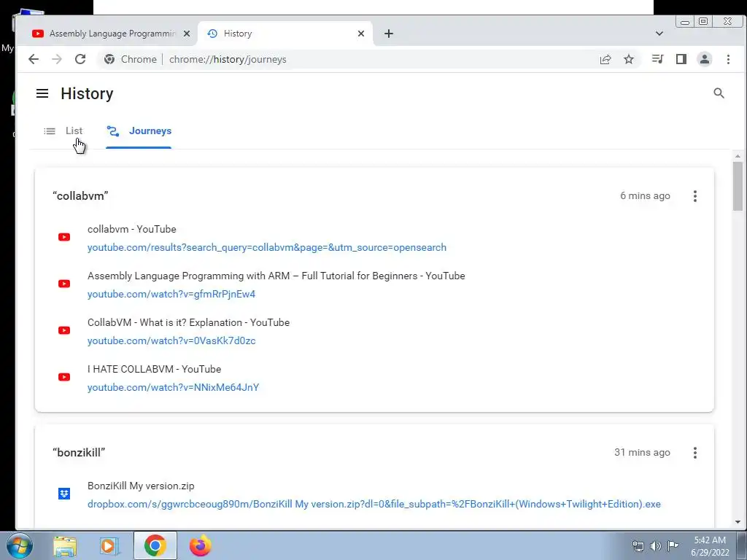Open the youtube.com/watch?v=NNixMe64JnY link

(x=174, y=387)
